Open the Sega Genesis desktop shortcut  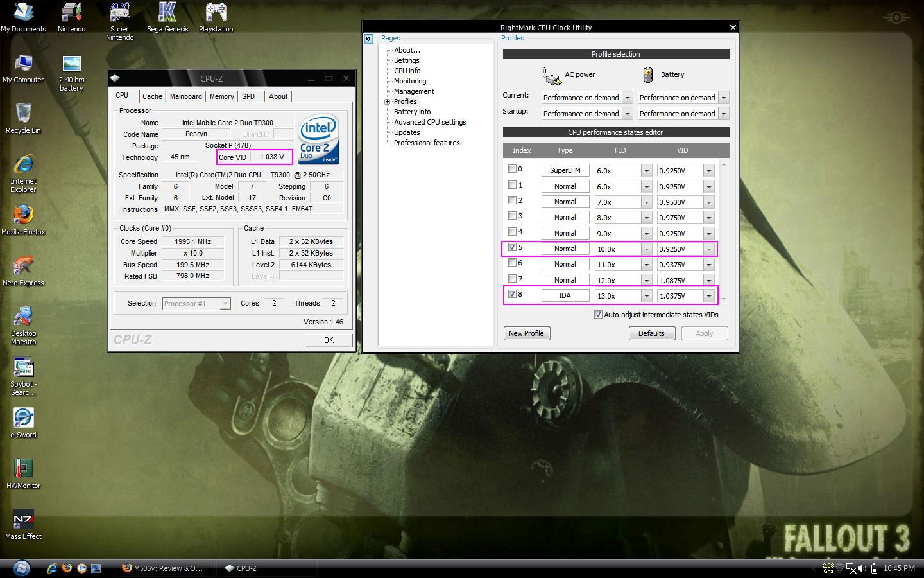(x=167, y=17)
